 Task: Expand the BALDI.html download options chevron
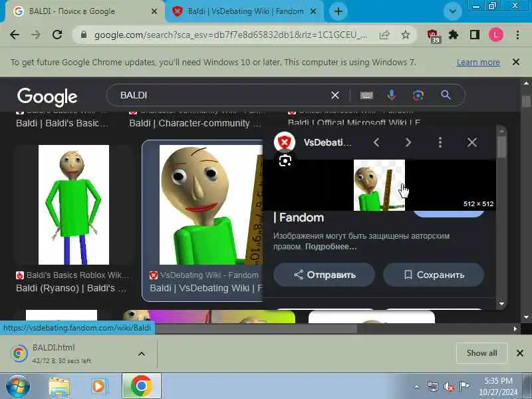click(x=142, y=354)
